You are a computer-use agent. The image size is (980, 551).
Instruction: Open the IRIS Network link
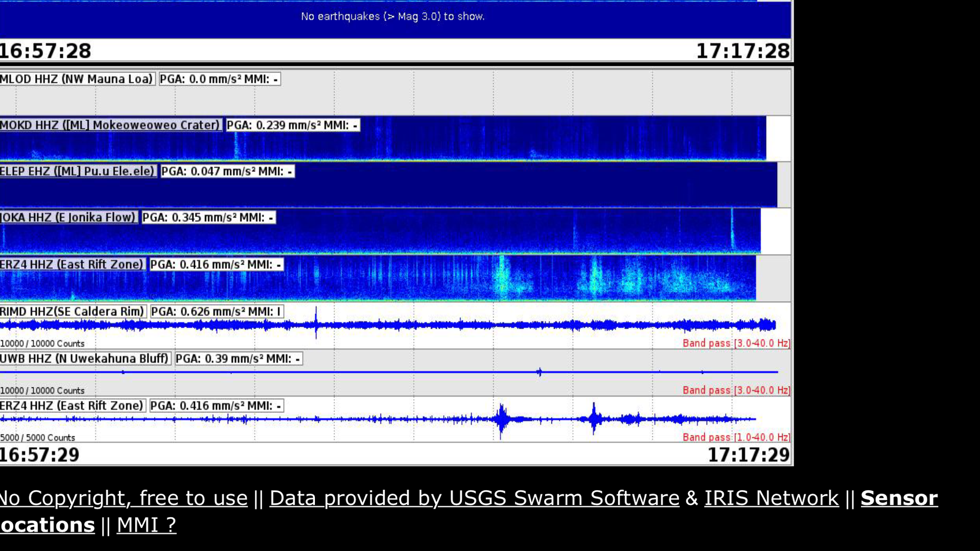(x=771, y=498)
